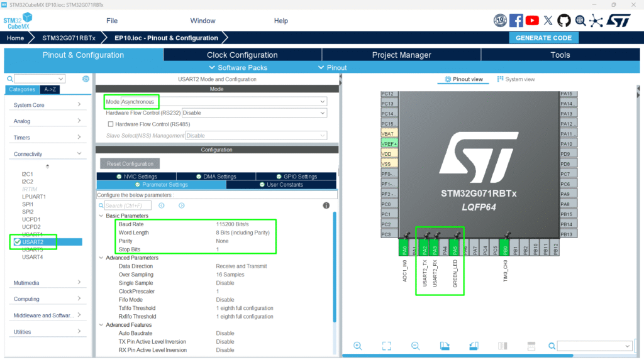Screen dimensions: 644x362
Task: Click the parameter info icon
Action: tap(326, 206)
